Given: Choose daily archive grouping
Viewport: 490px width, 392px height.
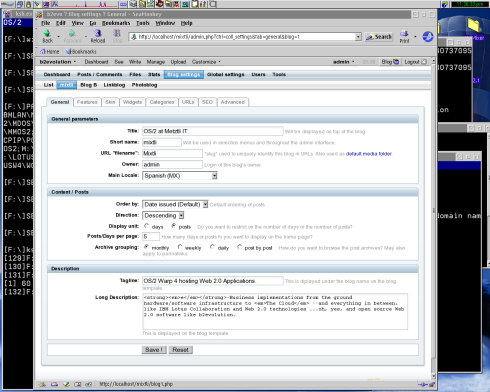Looking at the screenshot, I should click(x=212, y=247).
